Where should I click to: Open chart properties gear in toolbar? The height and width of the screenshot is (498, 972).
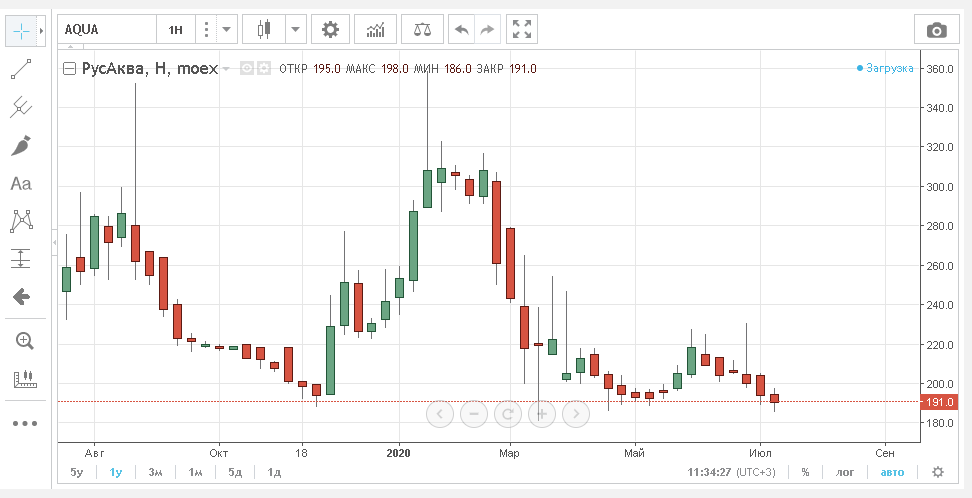pos(330,29)
